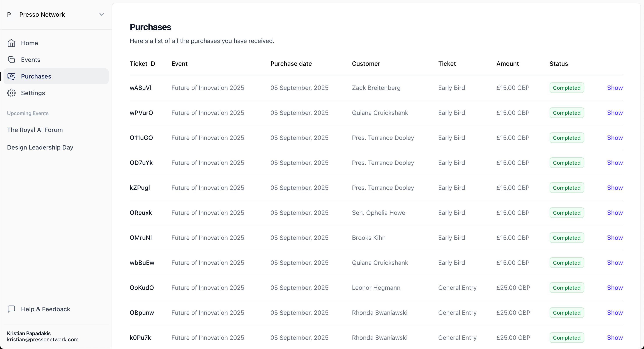The image size is (644, 349).
Task: Expand the Presso Network workspace chevron
Action: [x=101, y=14]
